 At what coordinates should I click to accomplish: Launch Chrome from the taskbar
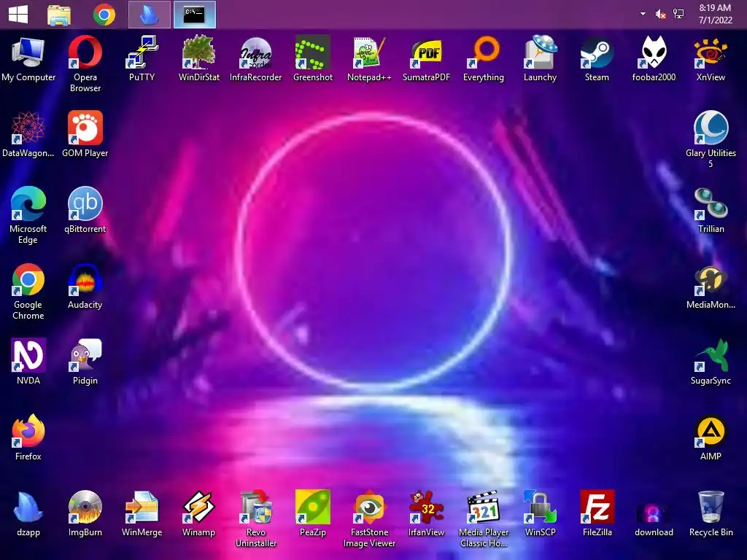point(104,15)
